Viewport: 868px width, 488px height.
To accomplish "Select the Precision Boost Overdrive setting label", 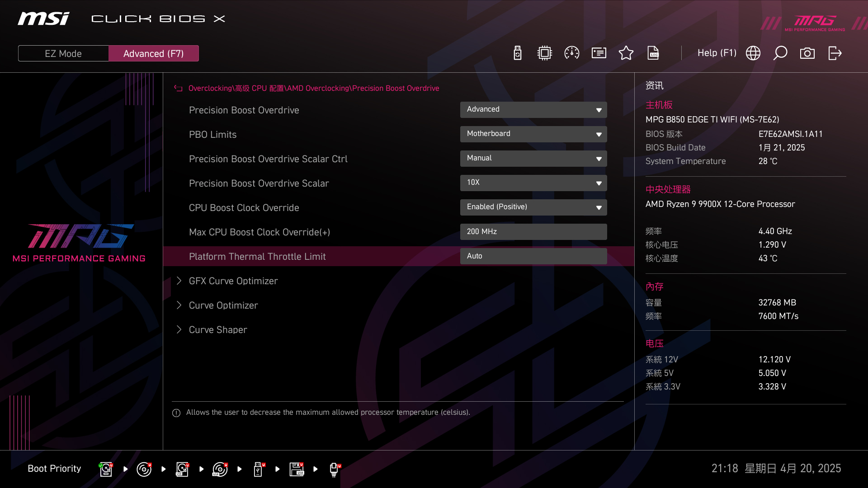I will pyautogui.click(x=244, y=110).
